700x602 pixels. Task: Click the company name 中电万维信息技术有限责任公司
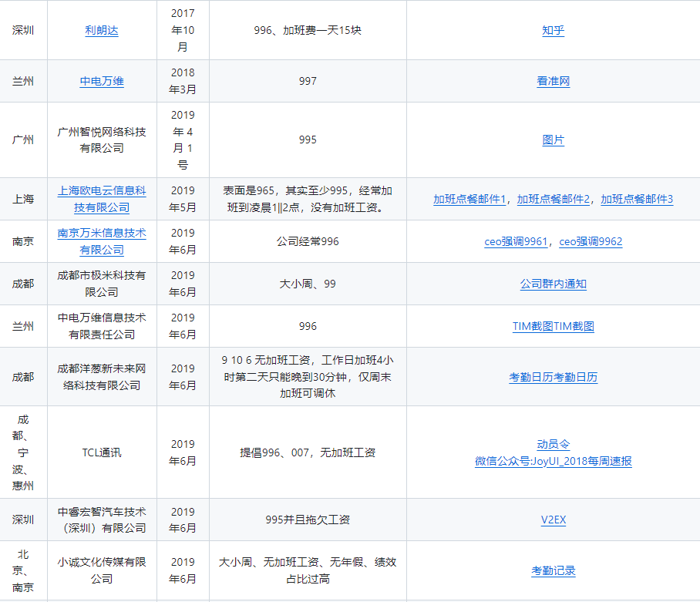click(x=102, y=326)
